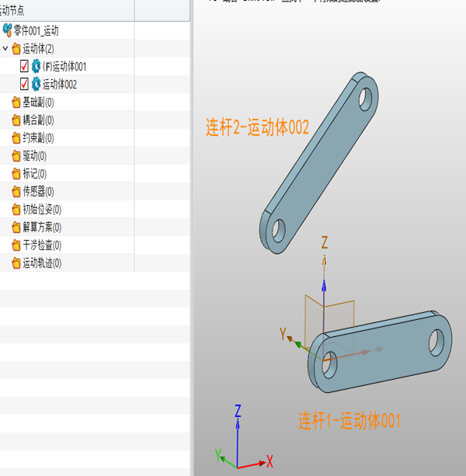Select the 运动体002 tree row text
Image resolution: width=466 pixels, height=476 pixels.
(x=60, y=85)
